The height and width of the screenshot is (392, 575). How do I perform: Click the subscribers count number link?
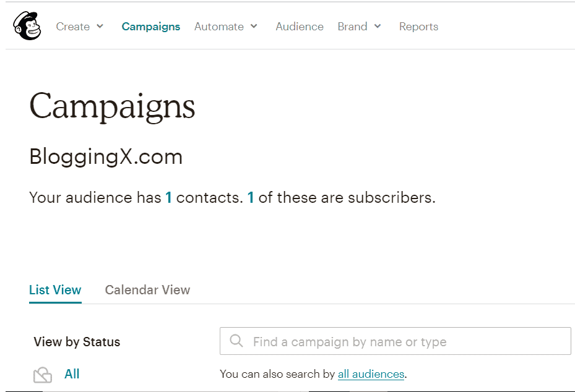[251, 198]
